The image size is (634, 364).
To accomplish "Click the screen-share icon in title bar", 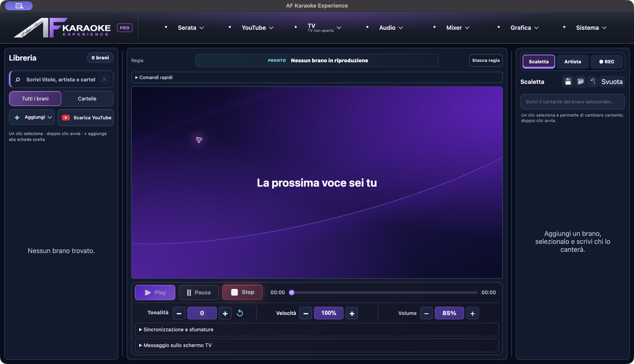I will (19, 6).
